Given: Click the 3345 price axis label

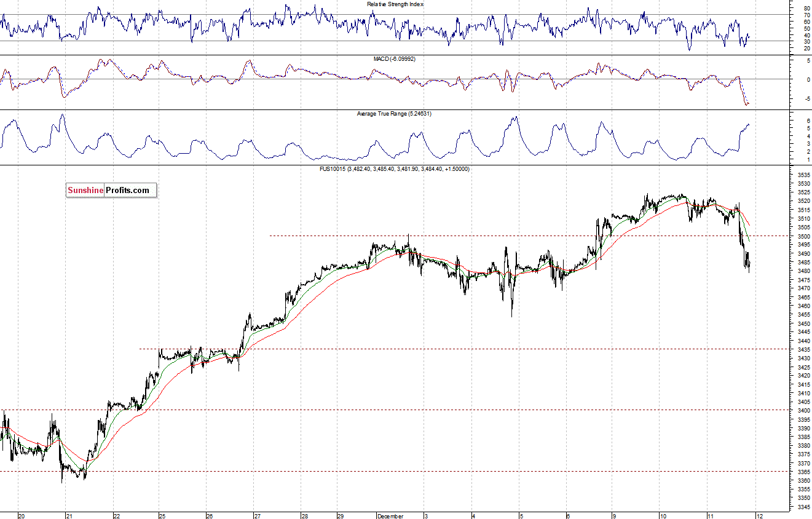Looking at the screenshot, I should [803, 507].
